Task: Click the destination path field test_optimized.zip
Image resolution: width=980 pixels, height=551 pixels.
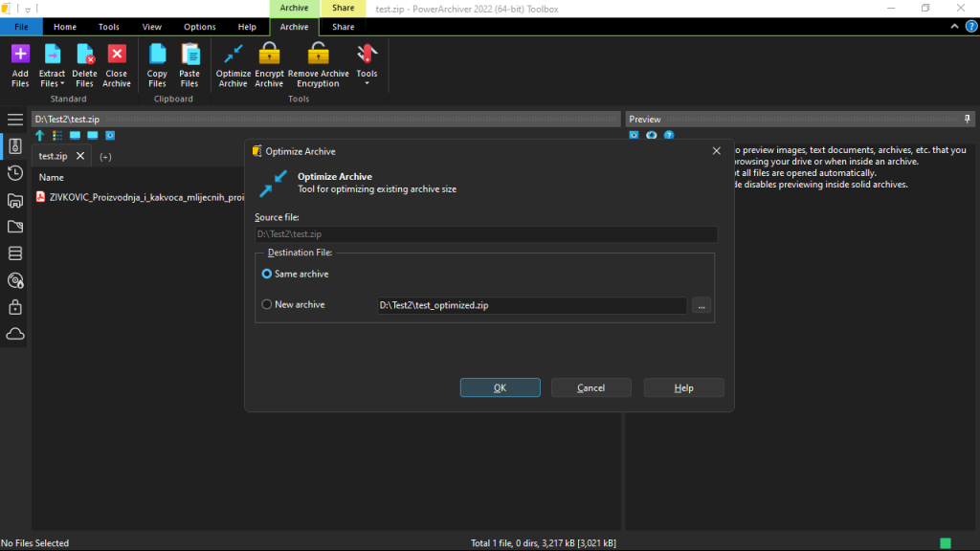Action: tap(532, 305)
